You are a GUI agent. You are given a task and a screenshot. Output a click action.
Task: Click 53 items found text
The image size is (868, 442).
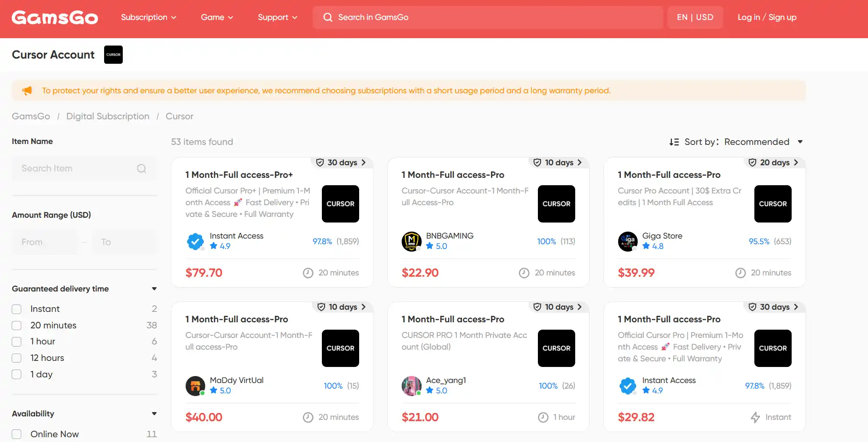coord(202,142)
